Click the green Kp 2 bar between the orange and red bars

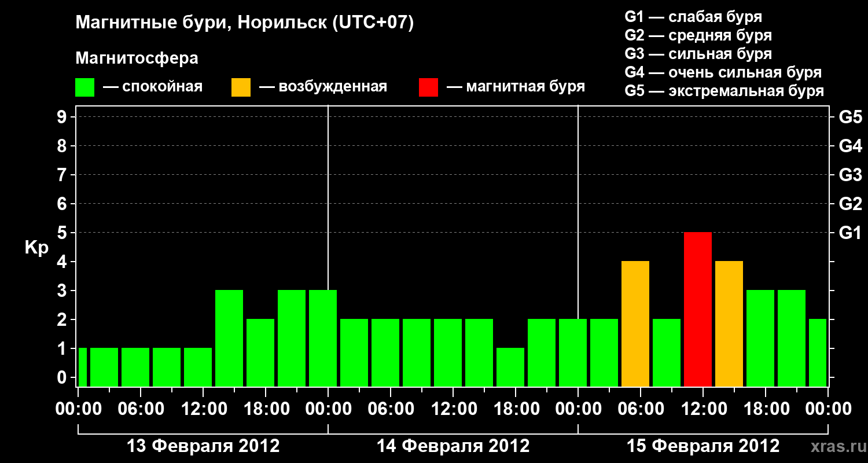(667, 352)
